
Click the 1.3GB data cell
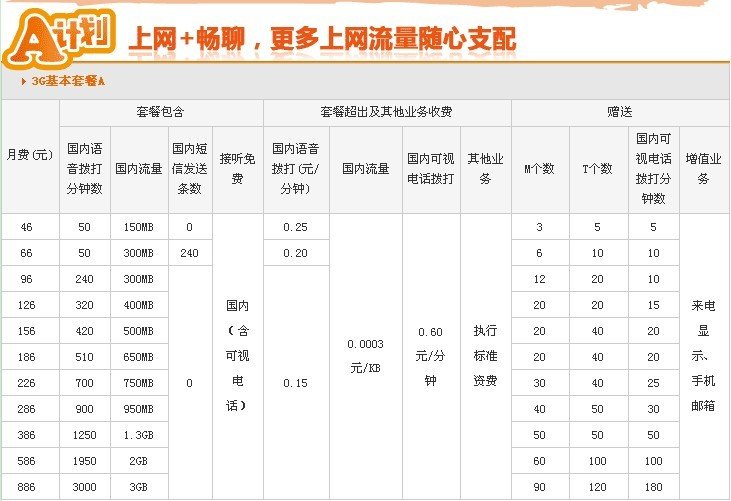[139, 435]
